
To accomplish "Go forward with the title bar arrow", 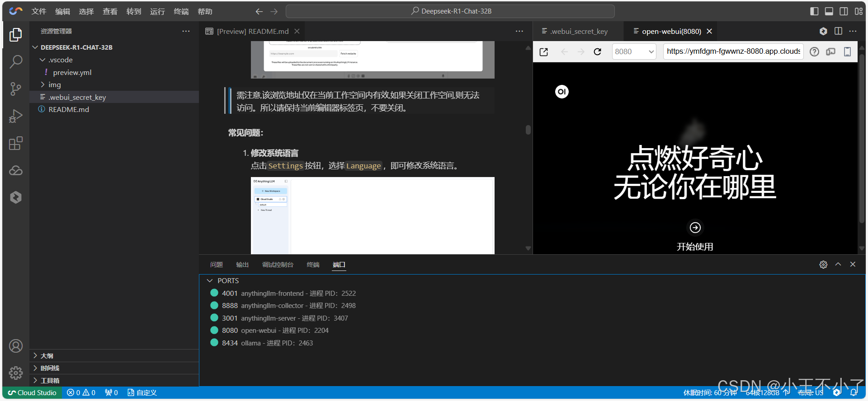I will tap(274, 11).
